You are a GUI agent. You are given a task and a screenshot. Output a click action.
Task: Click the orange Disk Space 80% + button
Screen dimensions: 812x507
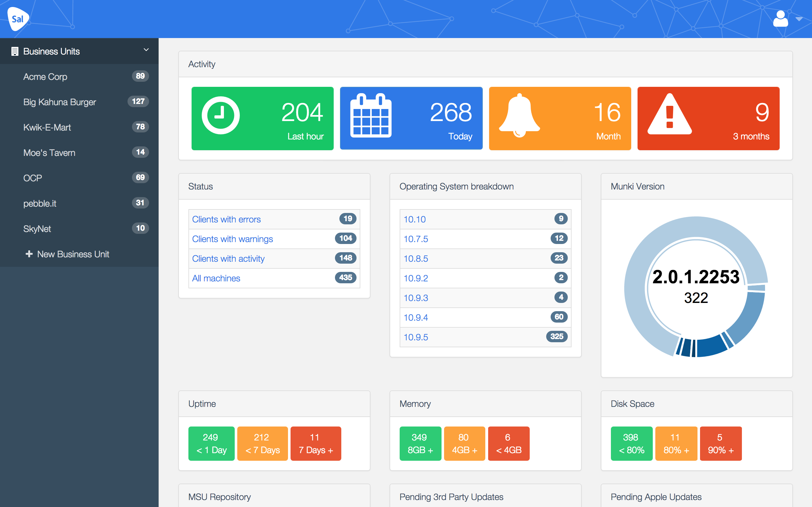tap(676, 443)
